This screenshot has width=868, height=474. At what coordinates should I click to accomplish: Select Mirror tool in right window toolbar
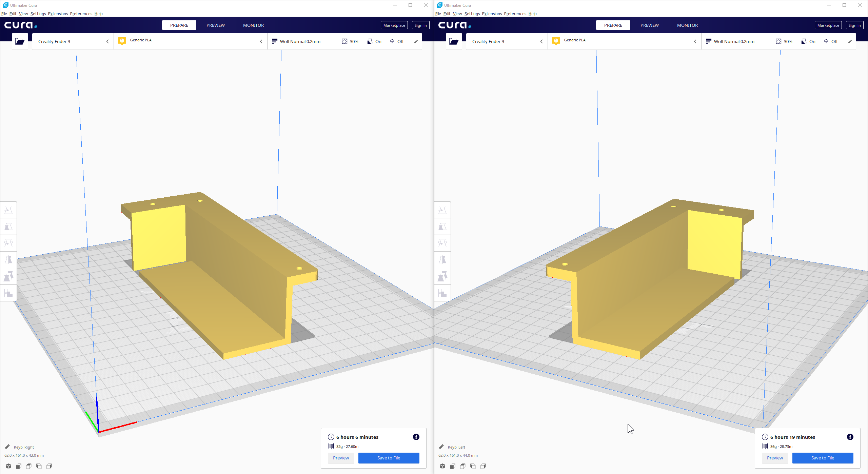point(442,260)
